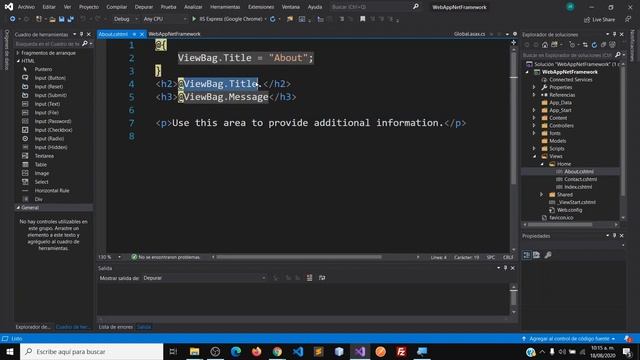Click the Solution Explorer horizontal scrollbar

pos(560,224)
